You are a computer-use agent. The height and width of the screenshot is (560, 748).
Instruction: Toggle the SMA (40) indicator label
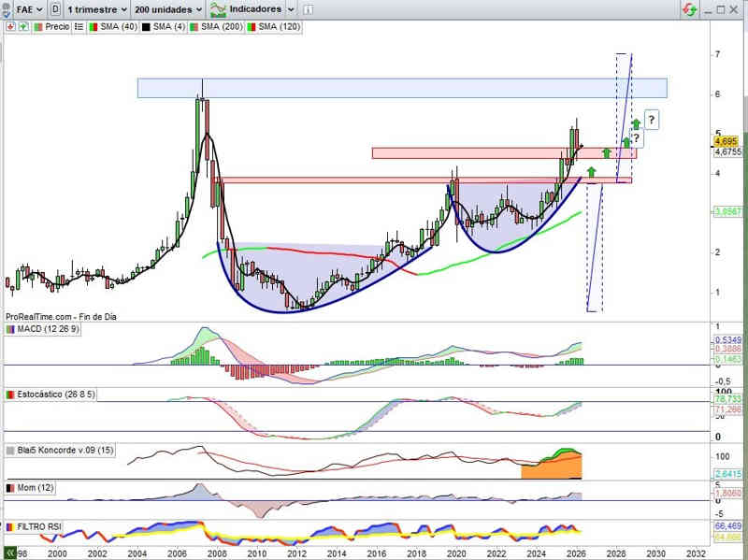click(x=114, y=27)
